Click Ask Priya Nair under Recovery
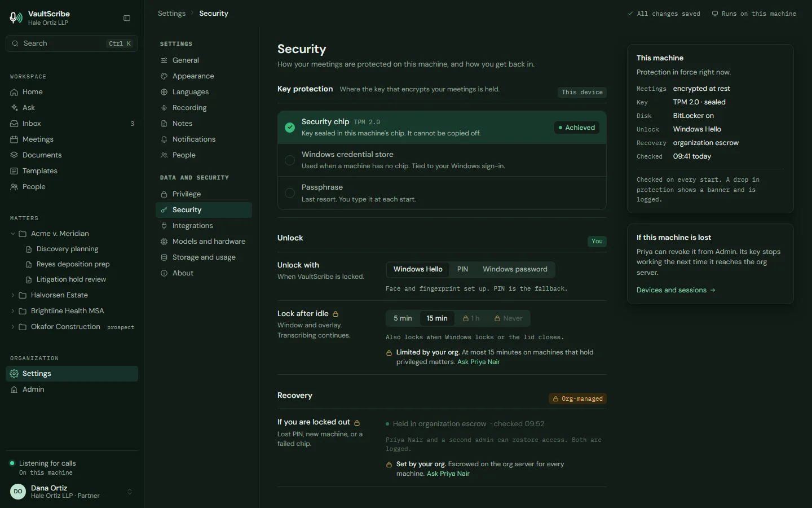Screen dimensions: 812x508 (x=448, y=474)
